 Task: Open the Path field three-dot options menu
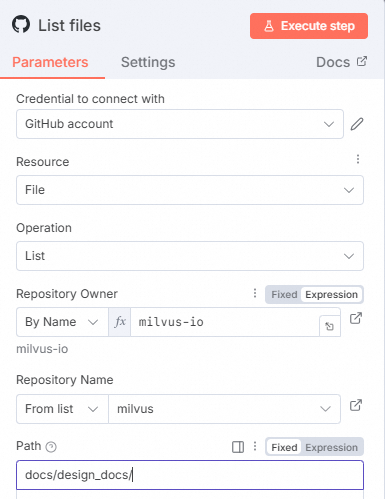click(255, 446)
